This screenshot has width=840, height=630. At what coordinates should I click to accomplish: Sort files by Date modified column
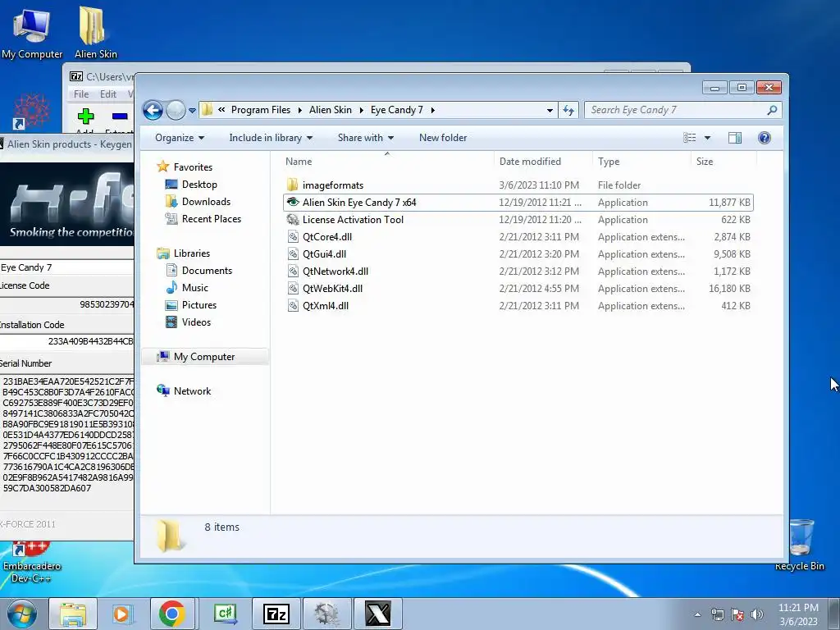pyautogui.click(x=543, y=162)
